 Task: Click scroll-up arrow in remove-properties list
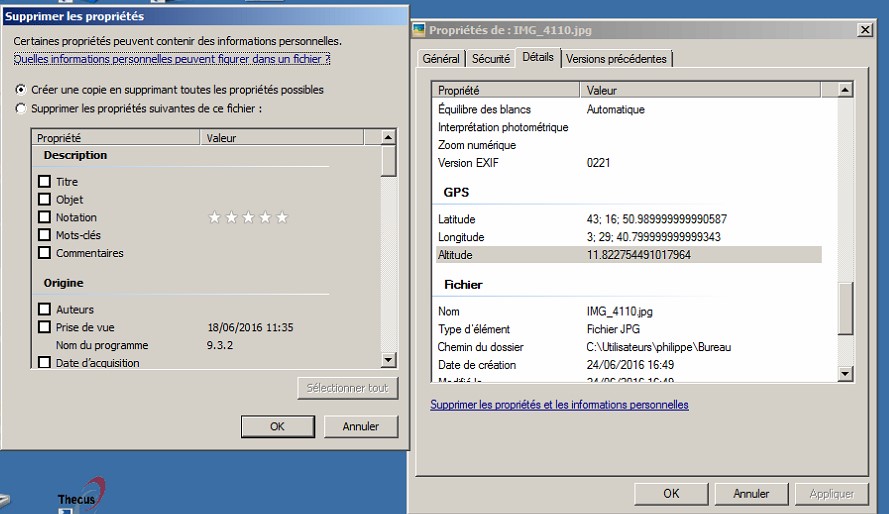tap(388, 137)
